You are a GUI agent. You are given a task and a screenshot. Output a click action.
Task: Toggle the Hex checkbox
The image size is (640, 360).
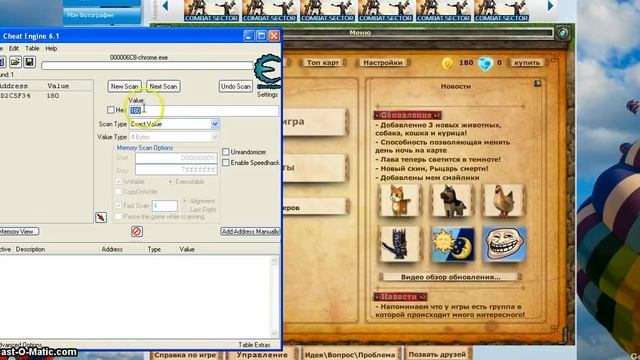click(x=111, y=110)
